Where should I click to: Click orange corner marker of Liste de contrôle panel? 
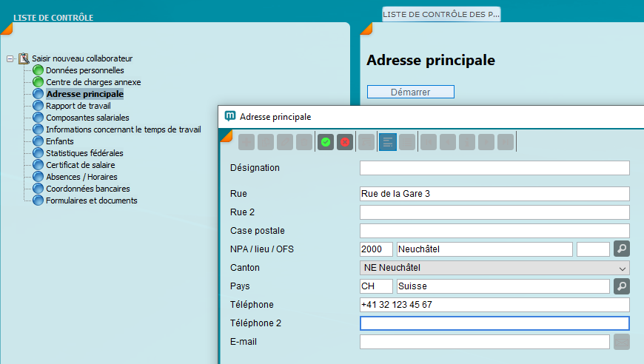point(7,29)
